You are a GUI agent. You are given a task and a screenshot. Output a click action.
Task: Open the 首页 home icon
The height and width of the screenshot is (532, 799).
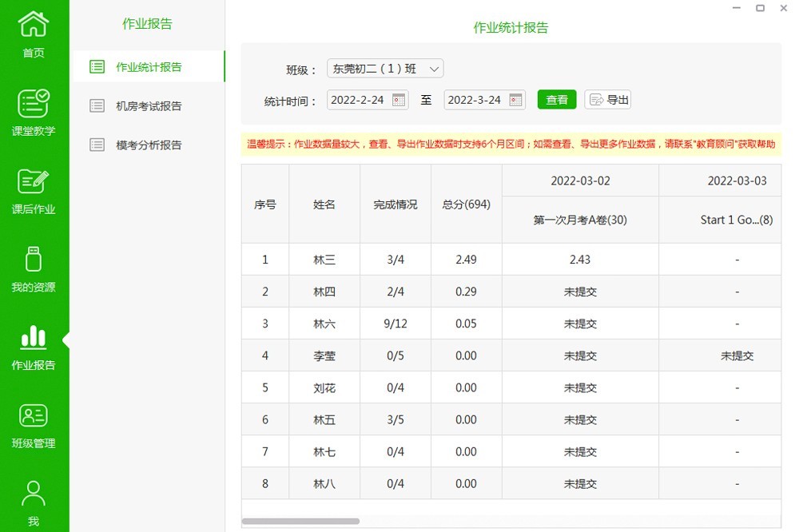(x=33, y=25)
